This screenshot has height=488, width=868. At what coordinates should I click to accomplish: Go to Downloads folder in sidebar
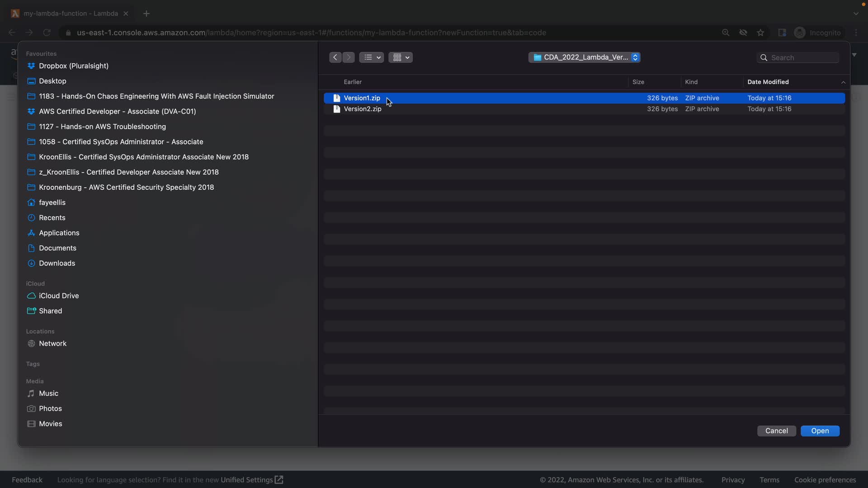point(57,263)
